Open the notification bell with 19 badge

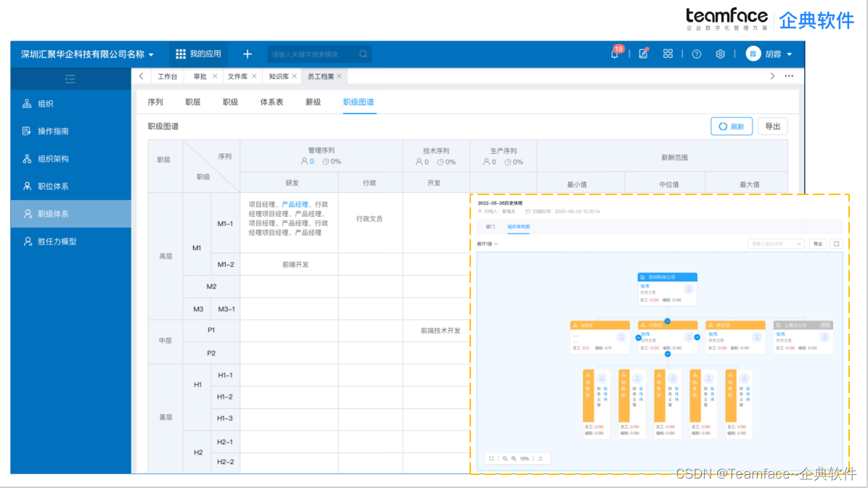[x=615, y=53]
